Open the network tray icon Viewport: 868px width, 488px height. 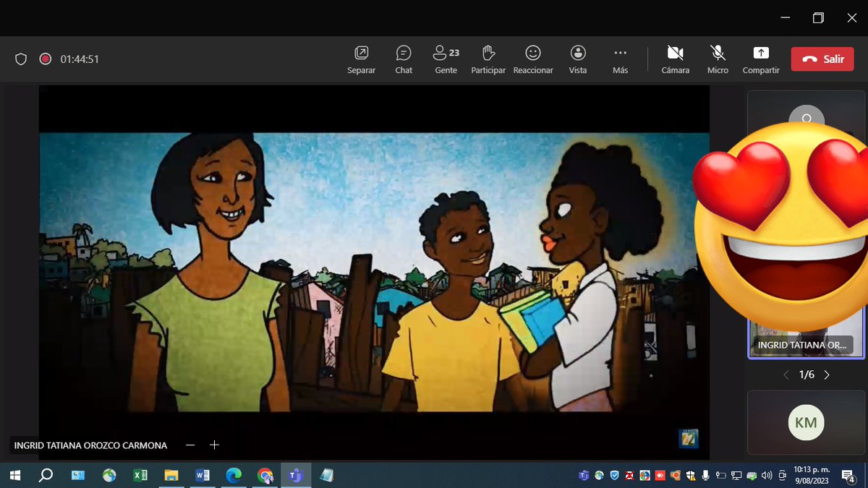pyautogui.click(x=736, y=475)
